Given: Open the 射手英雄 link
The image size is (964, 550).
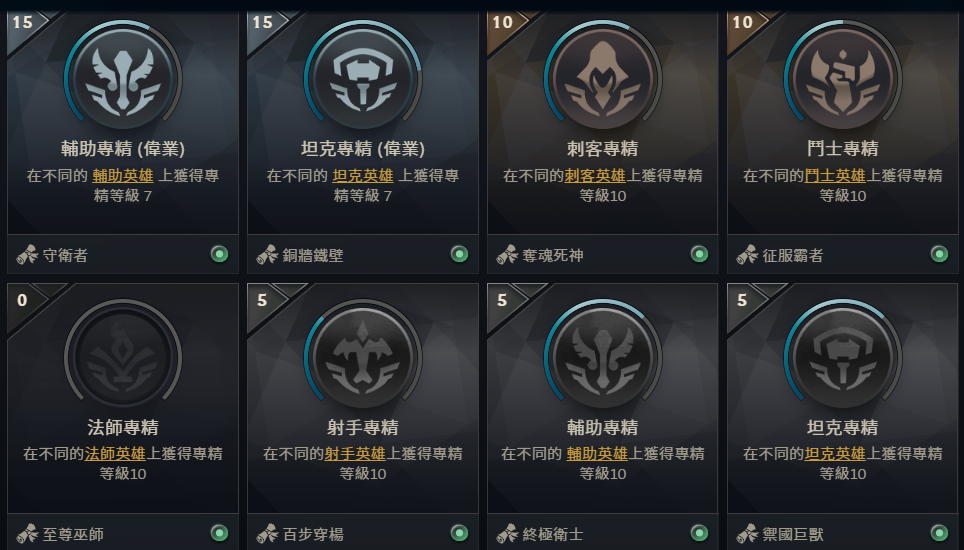Looking at the screenshot, I should (355, 454).
